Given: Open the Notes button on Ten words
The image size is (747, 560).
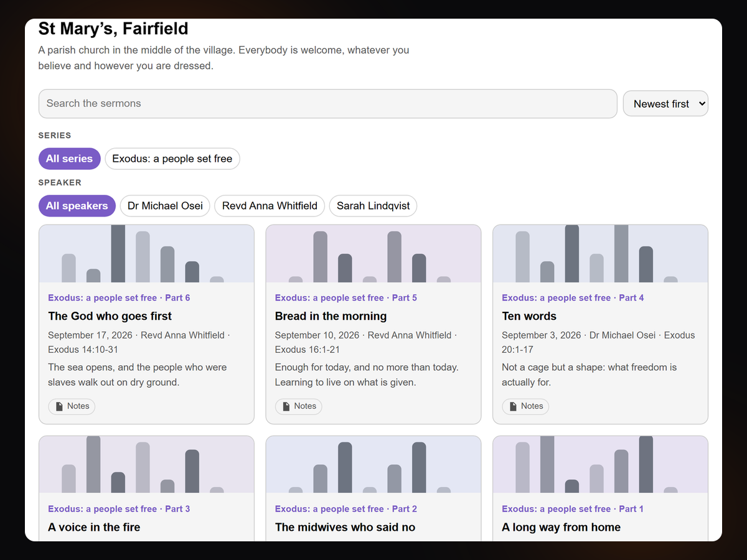Looking at the screenshot, I should [x=525, y=406].
